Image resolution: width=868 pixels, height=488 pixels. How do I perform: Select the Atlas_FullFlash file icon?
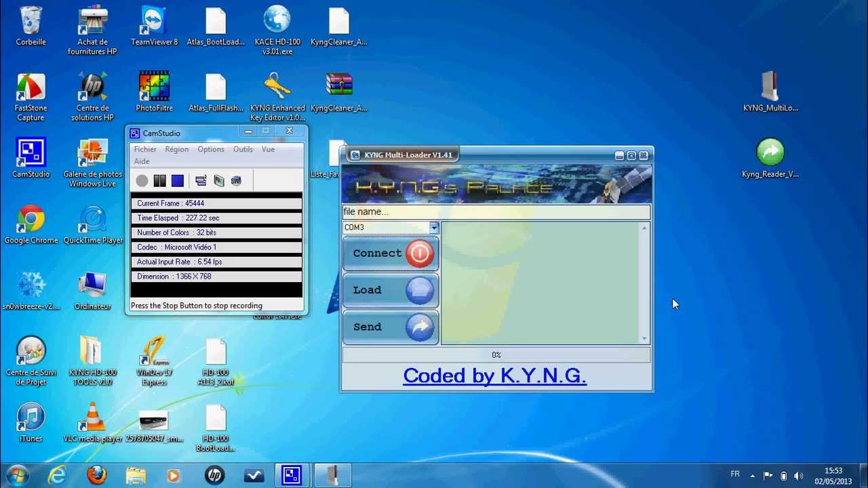pyautogui.click(x=216, y=93)
